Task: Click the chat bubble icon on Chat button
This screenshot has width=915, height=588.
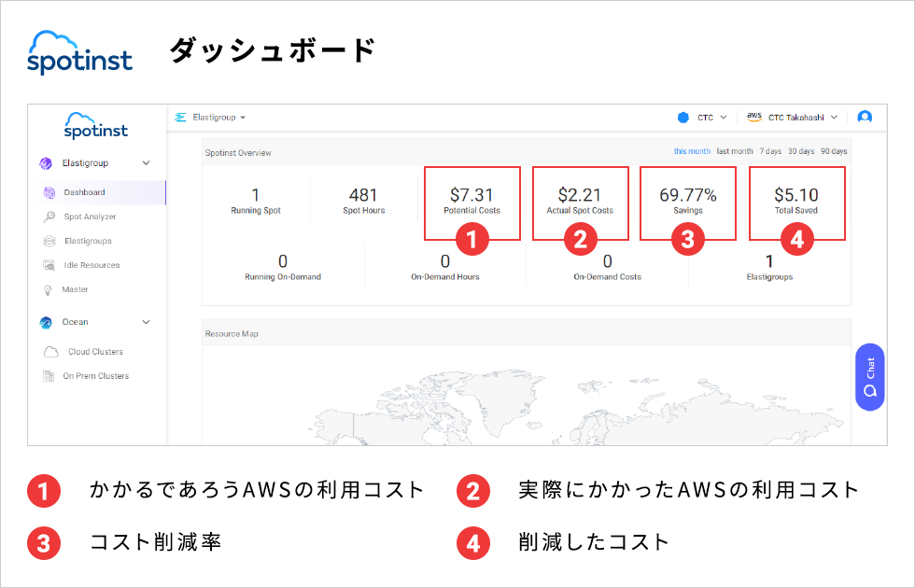Action: point(870,391)
